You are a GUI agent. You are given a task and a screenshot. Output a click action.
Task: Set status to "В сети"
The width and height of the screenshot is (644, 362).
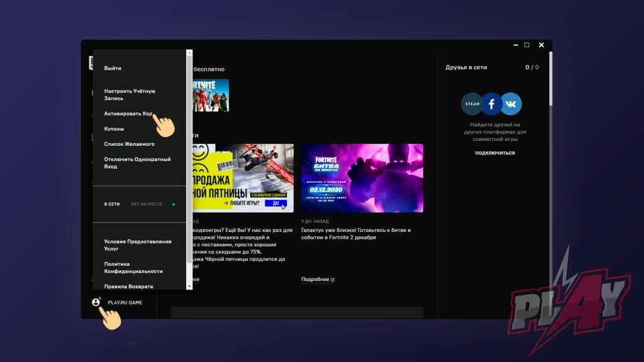112,204
